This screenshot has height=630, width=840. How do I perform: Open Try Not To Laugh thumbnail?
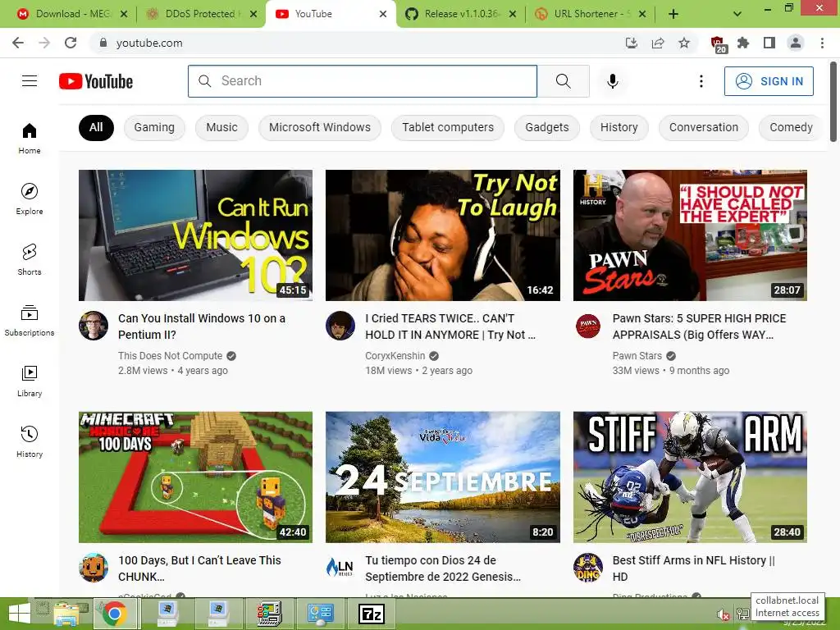tap(442, 235)
